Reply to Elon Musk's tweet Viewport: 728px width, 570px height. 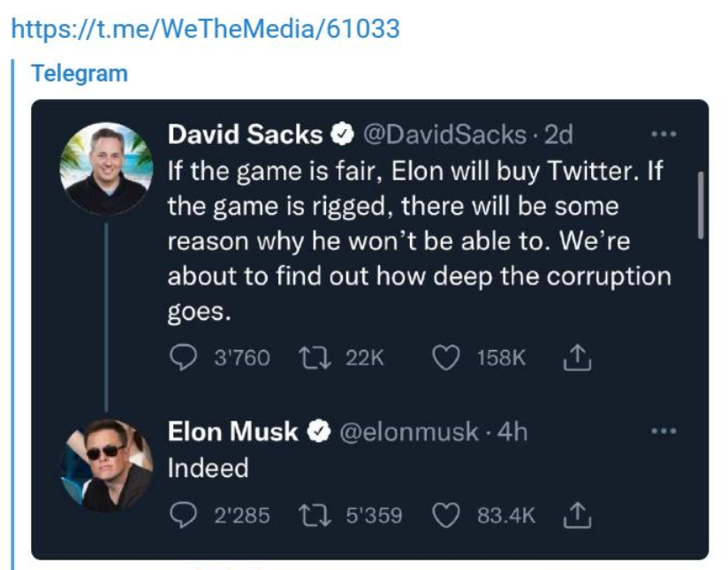tap(181, 513)
